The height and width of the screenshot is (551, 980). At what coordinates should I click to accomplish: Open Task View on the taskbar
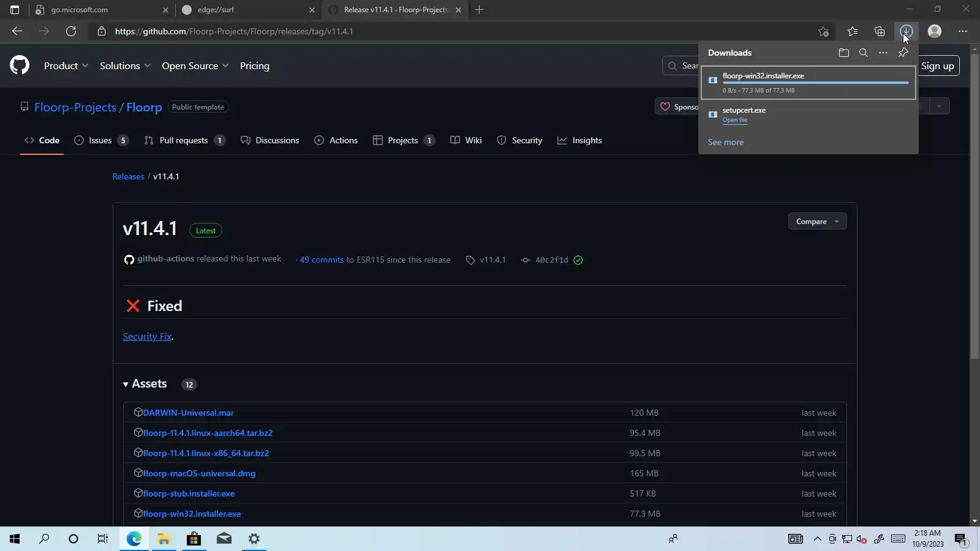coord(103,539)
